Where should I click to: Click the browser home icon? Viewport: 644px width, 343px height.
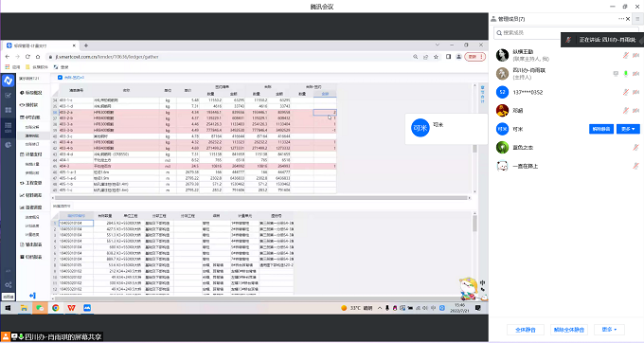pyautogui.click(x=38, y=57)
